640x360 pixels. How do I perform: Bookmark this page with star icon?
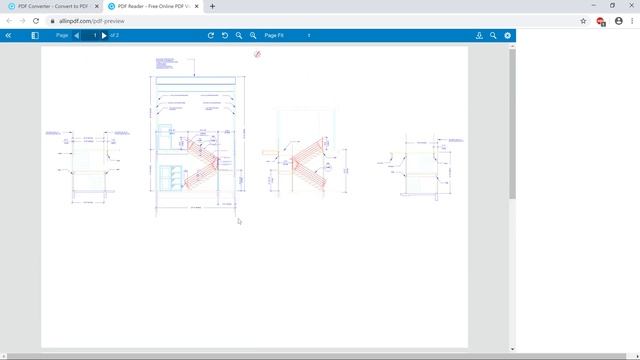tap(583, 21)
